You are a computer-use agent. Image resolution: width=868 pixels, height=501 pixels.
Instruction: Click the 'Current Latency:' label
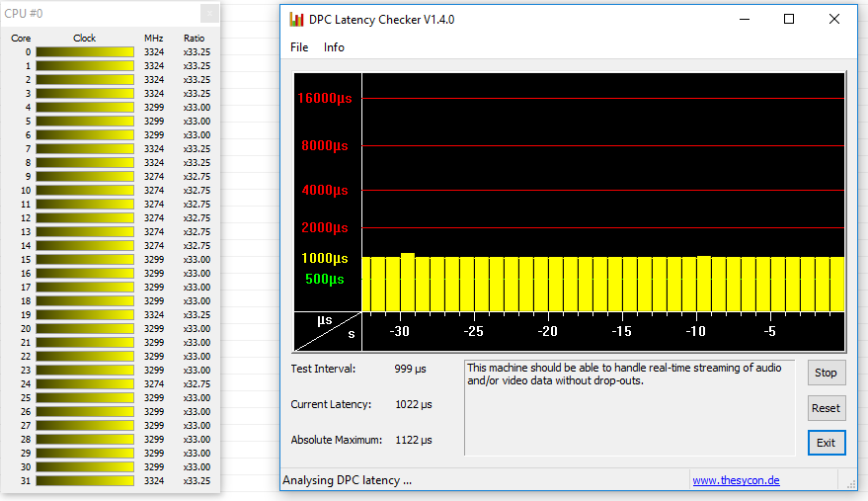331,404
